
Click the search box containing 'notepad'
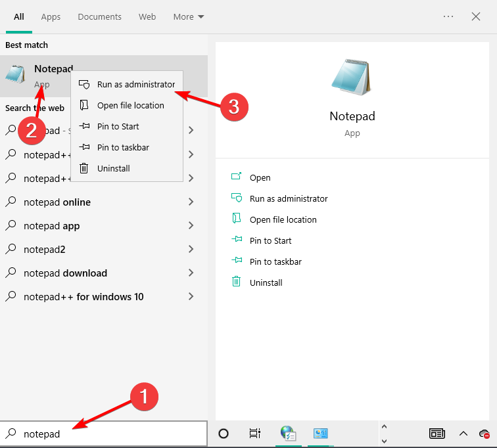click(103, 434)
